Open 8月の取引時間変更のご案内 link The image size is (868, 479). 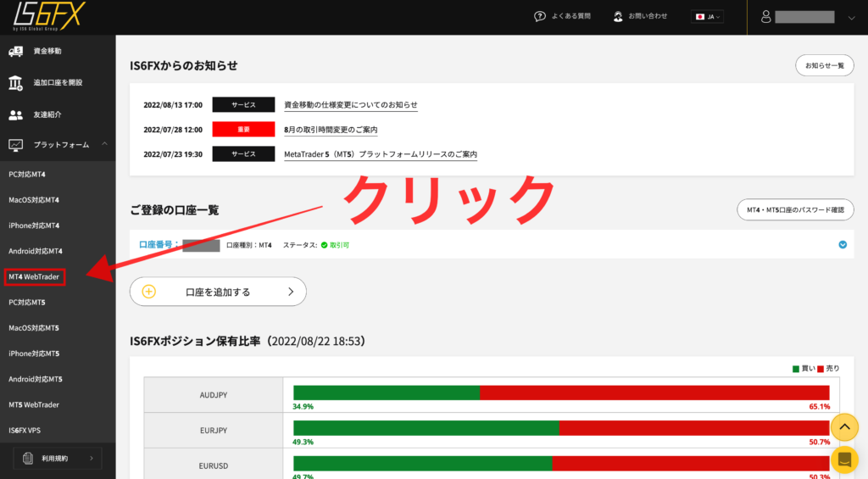(x=331, y=130)
